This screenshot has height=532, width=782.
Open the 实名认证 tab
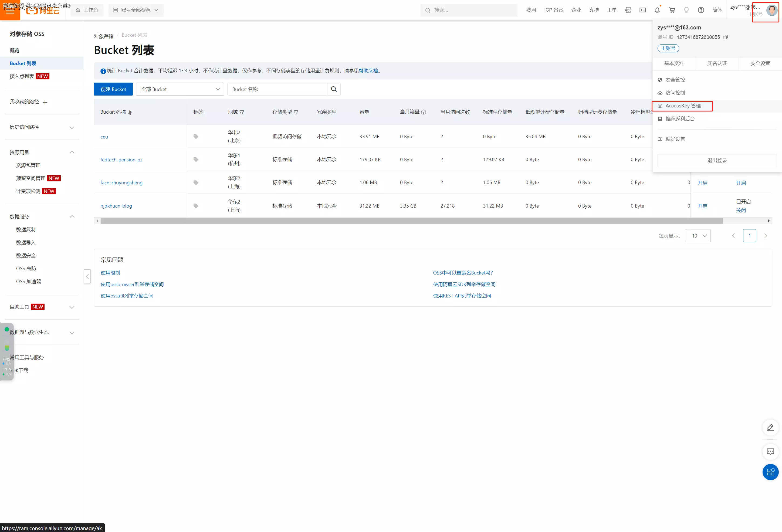(717, 64)
